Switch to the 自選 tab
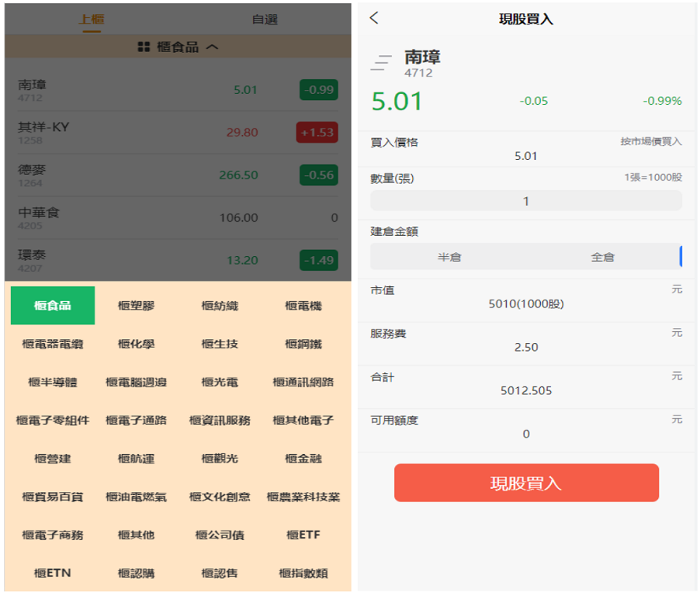 coord(264,19)
